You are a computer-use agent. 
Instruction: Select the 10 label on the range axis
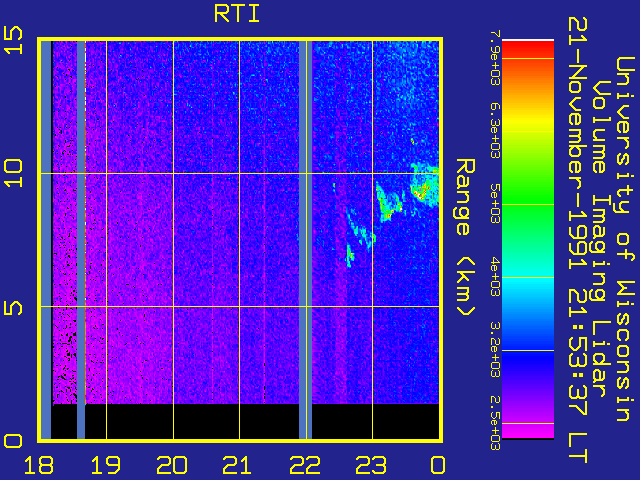click(x=13, y=173)
